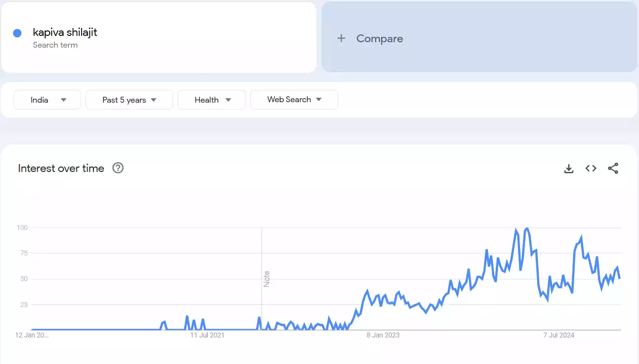Click the 12 Jan axis label
The image size is (639, 364).
[32, 335]
